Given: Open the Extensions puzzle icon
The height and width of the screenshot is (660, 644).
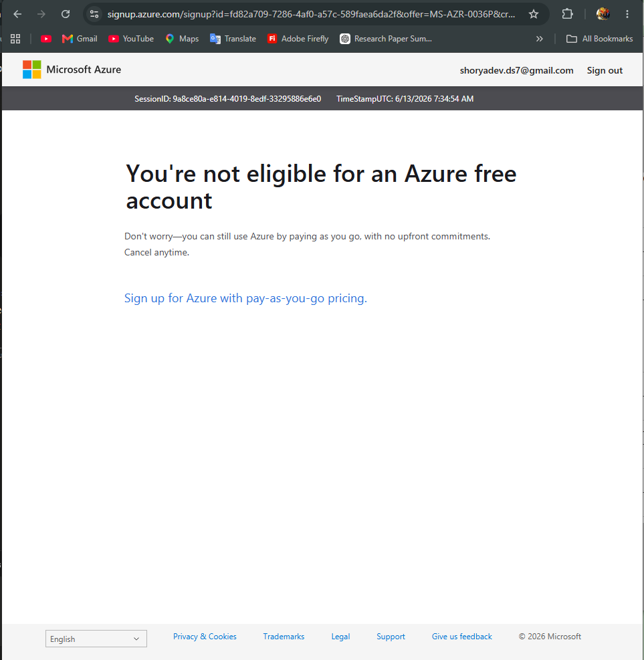Looking at the screenshot, I should [x=567, y=14].
